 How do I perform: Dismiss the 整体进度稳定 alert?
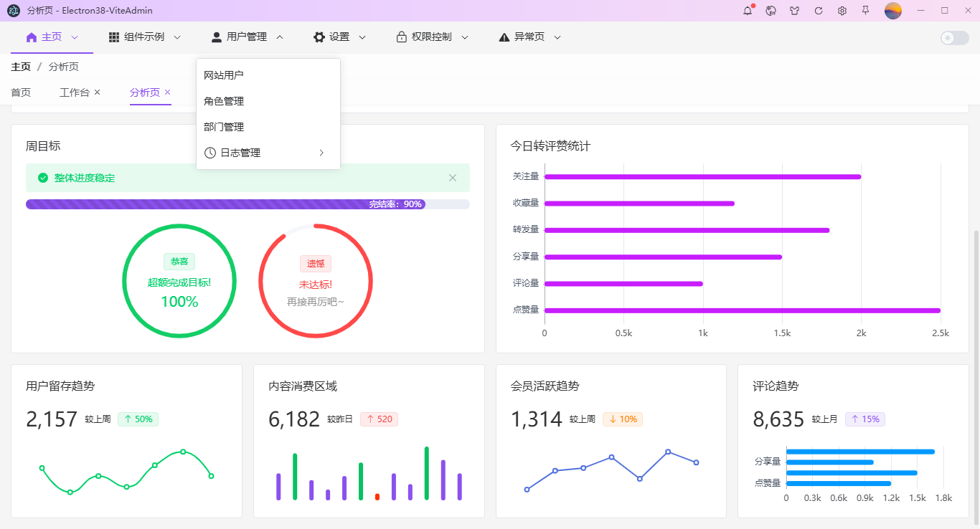coord(453,178)
